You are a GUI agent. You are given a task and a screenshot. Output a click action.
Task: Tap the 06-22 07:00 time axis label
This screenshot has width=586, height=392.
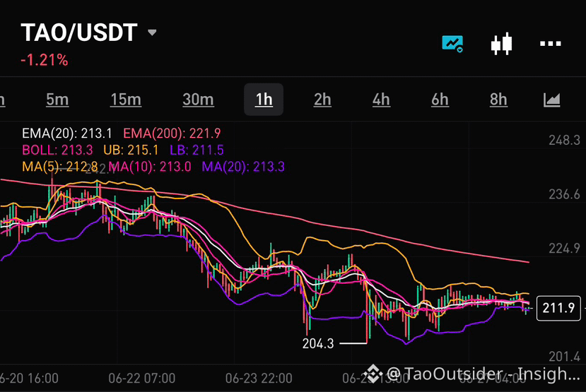click(x=141, y=379)
